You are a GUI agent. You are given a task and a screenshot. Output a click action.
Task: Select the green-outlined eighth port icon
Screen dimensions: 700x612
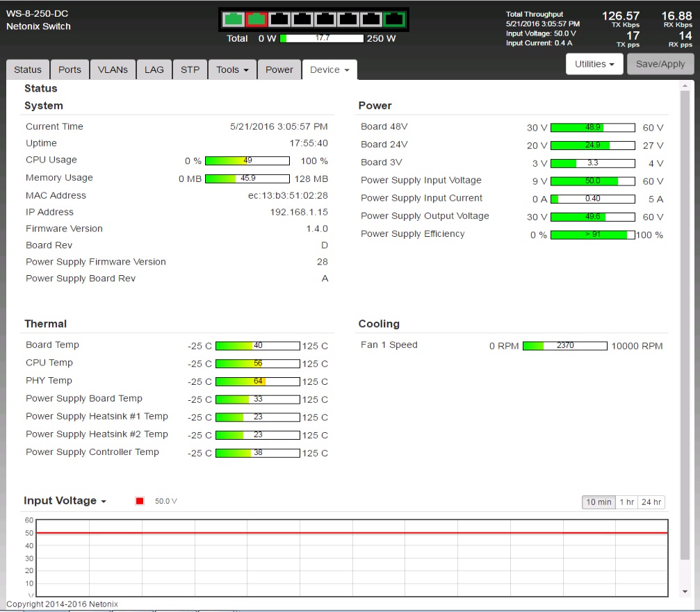395,19
